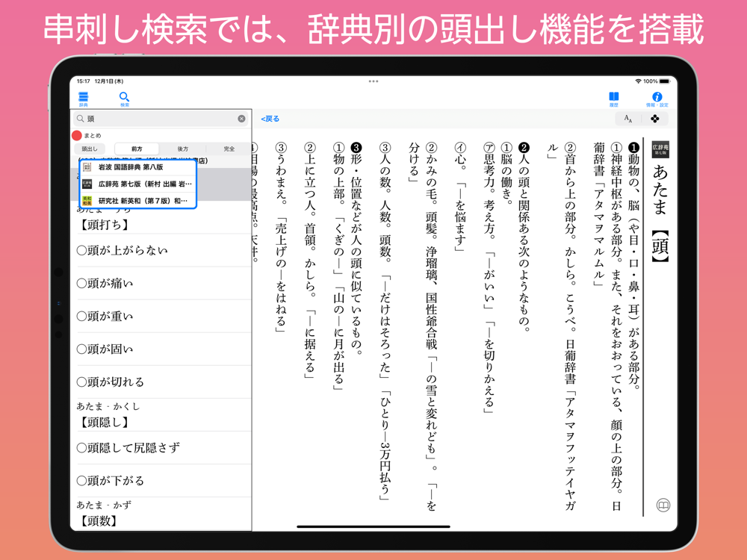
Task: Tap the battery indicator in status bar
Action: 665,81
